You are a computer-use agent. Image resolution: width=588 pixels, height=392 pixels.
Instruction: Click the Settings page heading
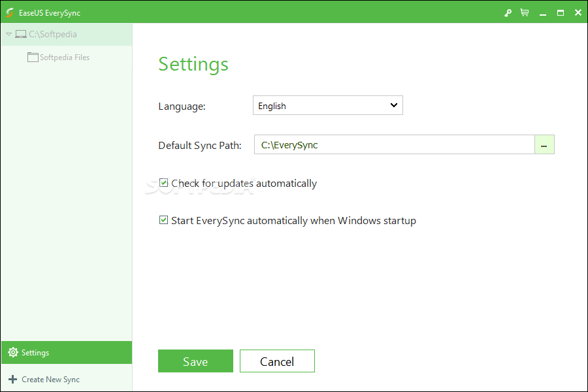(193, 64)
